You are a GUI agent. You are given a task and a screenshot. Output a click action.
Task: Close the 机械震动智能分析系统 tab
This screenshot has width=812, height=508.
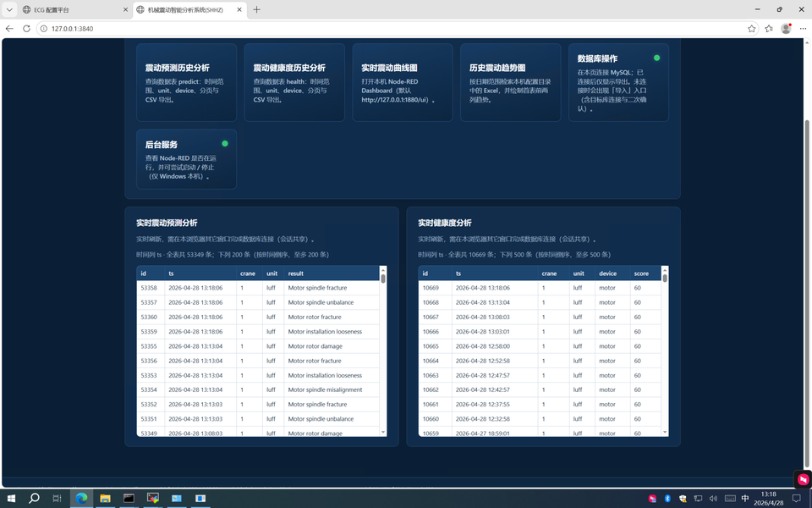239,9
